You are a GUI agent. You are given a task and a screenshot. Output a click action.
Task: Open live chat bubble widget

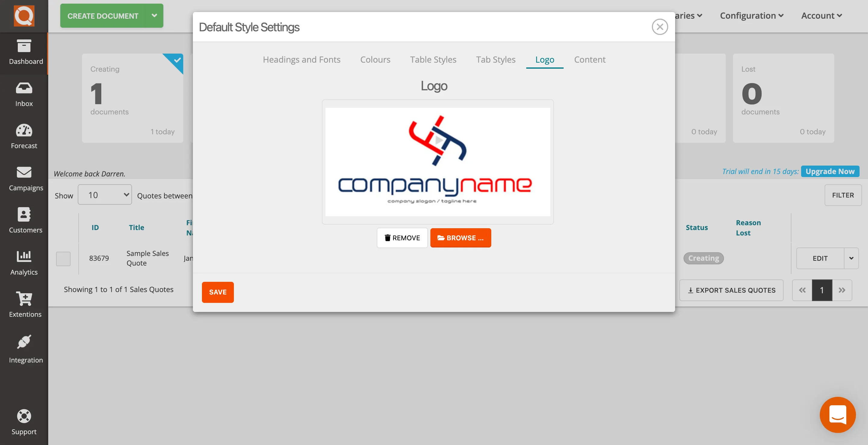[x=837, y=415]
